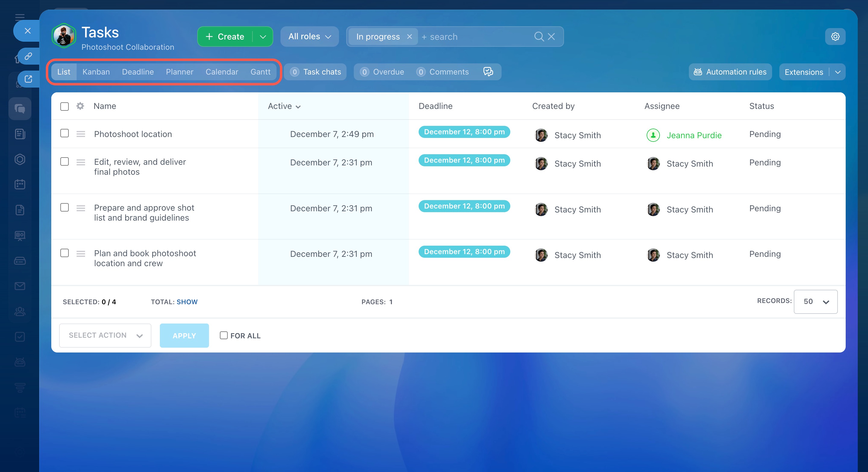Open row menu for Photoshoot location task
This screenshot has width=868, height=472.
pos(81,134)
